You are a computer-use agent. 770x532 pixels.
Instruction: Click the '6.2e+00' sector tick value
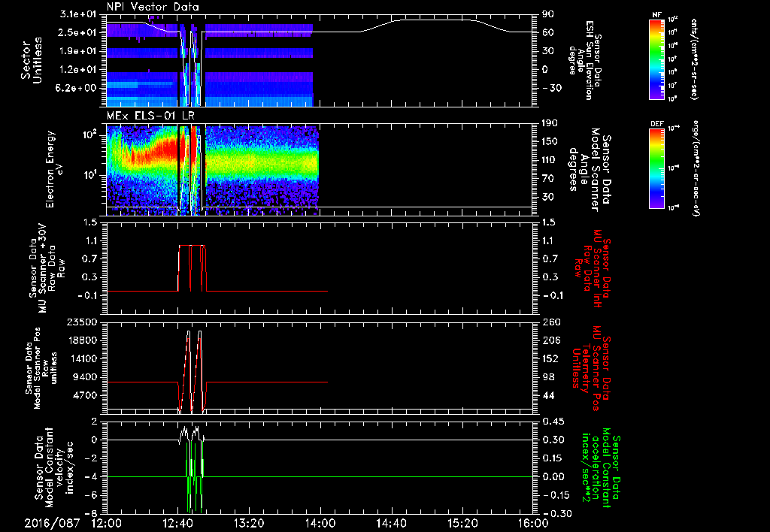77,88
